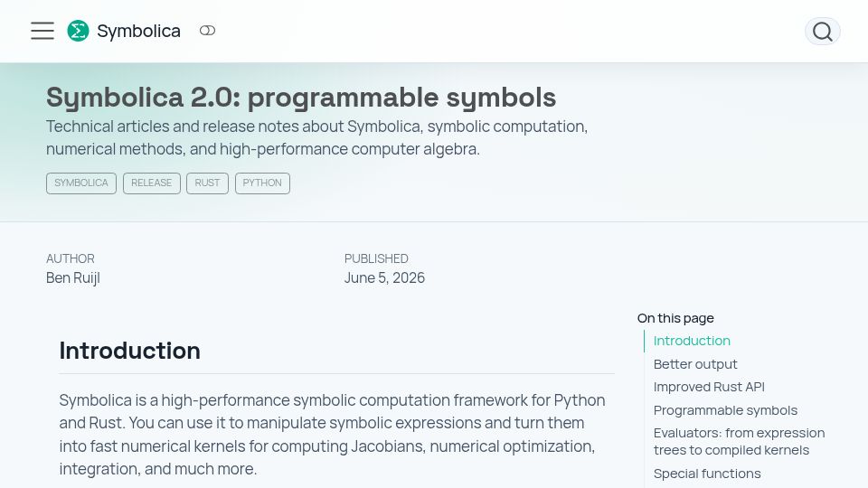This screenshot has height=488, width=868.
Task: Click published date June 5, 2026
Action: pyautogui.click(x=385, y=277)
